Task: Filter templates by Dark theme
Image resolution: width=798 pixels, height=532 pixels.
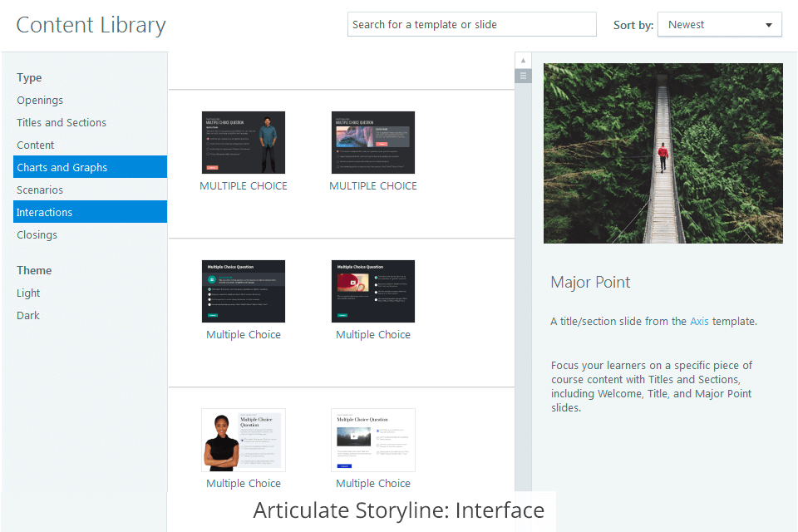Action: pos(28,315)
